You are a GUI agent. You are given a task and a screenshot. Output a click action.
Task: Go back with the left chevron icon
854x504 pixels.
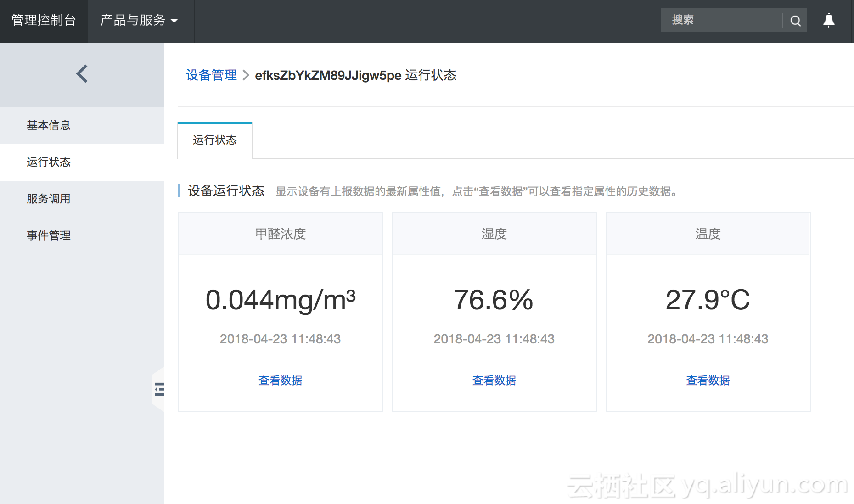point(82,74)
